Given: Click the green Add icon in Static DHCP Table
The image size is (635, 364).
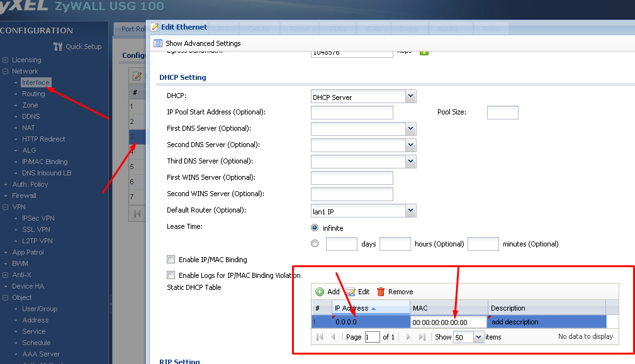Looking at the screenshot, I should coord(320,292).
